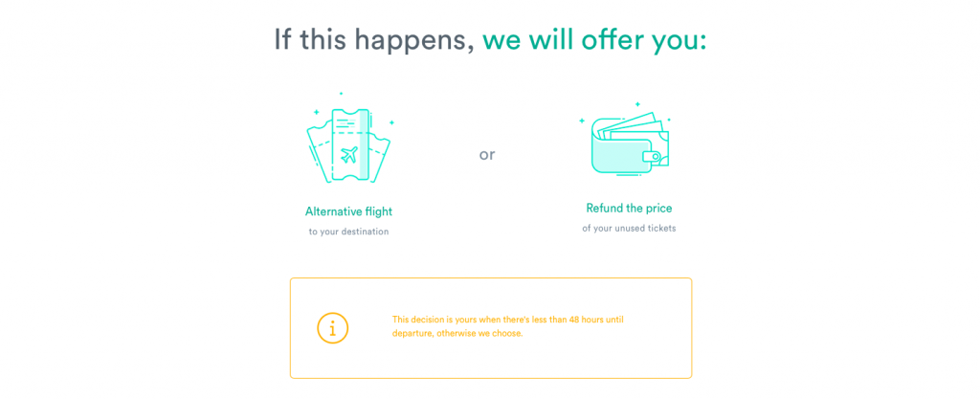The height and width of the screenshot is (399, 980).
Task: Select the Alternative flight heading
Action: click(348, 211)
